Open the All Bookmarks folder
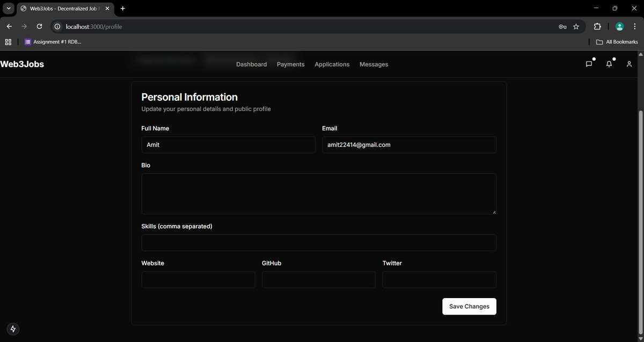Image resolution: width=644 pixels, height=342 pixels. [617, 42]
